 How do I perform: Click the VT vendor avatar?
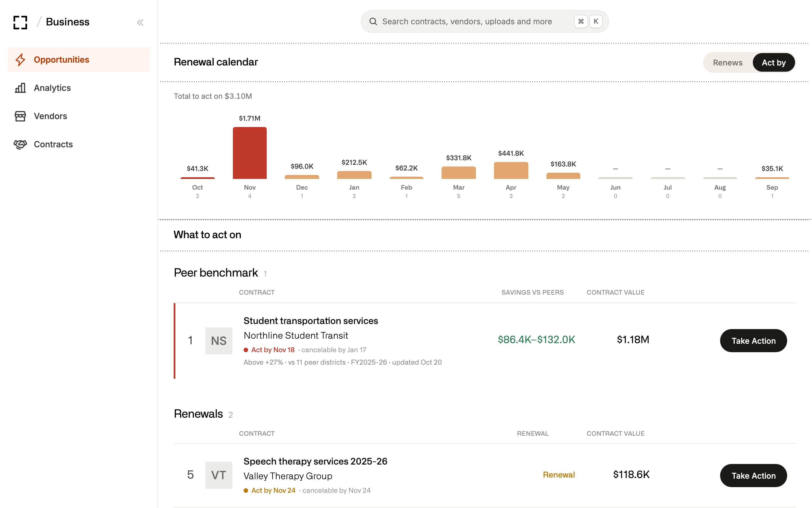tap(219, 475)
